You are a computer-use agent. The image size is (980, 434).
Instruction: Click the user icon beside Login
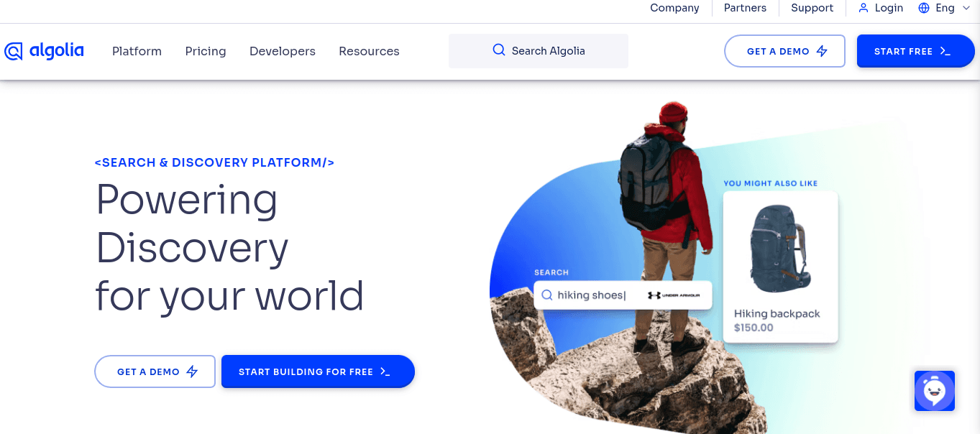[863, 8]
